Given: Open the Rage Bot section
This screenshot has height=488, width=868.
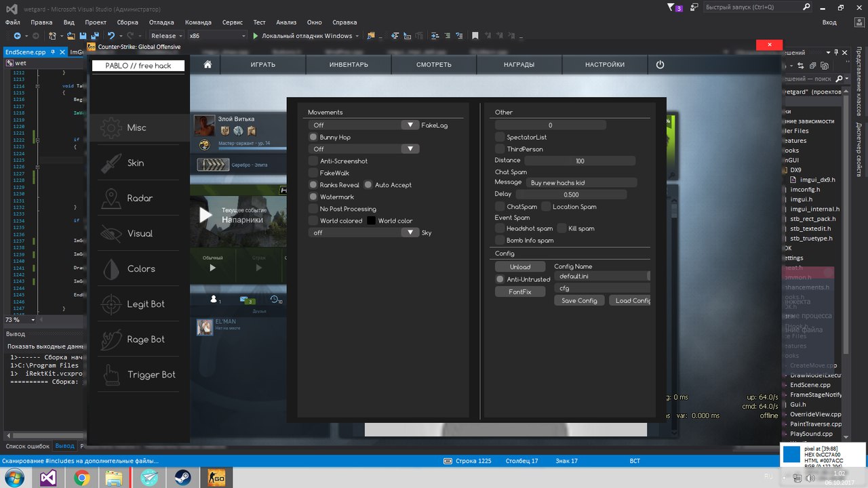Looking at the screenshot, I should pyautogui.click(x=145, y=340).
